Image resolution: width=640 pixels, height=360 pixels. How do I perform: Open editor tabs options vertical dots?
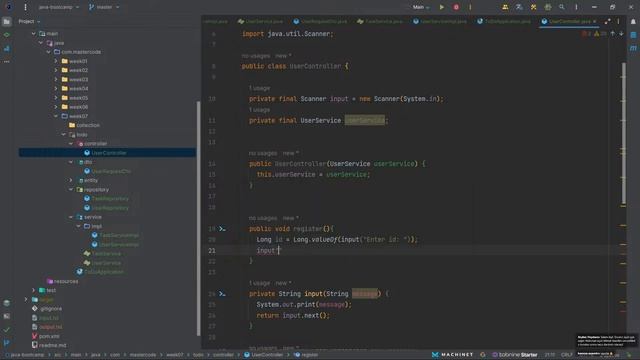tap(618, 21)
